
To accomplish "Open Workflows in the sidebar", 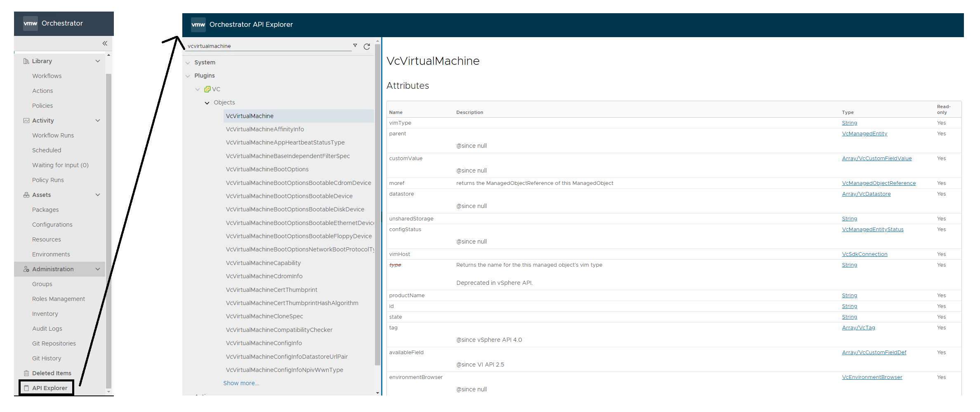I will pyautogui.click(x=47, y=76).
